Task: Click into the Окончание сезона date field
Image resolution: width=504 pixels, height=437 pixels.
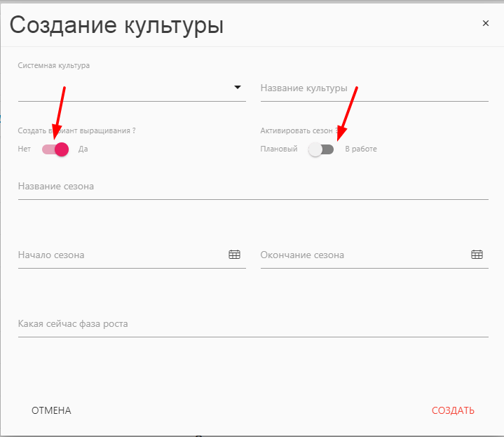Action: pyautogui.click(x=361, y=255)
